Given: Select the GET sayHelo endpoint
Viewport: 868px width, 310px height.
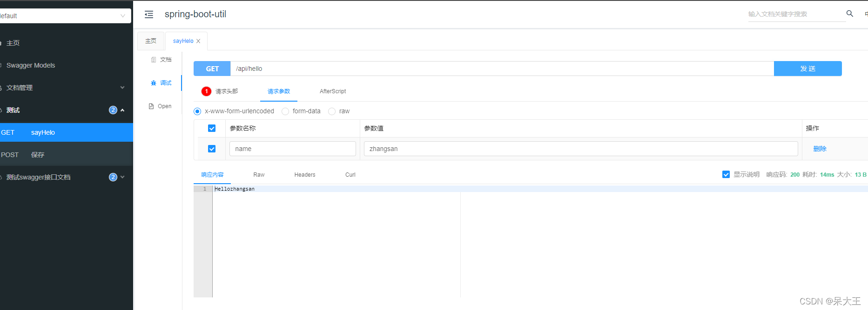Looking at the screenshot, I should 67,132.
